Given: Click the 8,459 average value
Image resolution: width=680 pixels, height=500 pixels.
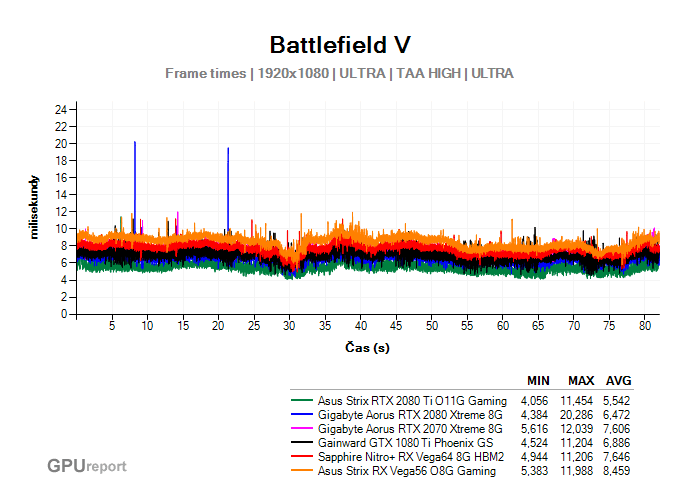Looking at the screenshot, I should point(616,471).
